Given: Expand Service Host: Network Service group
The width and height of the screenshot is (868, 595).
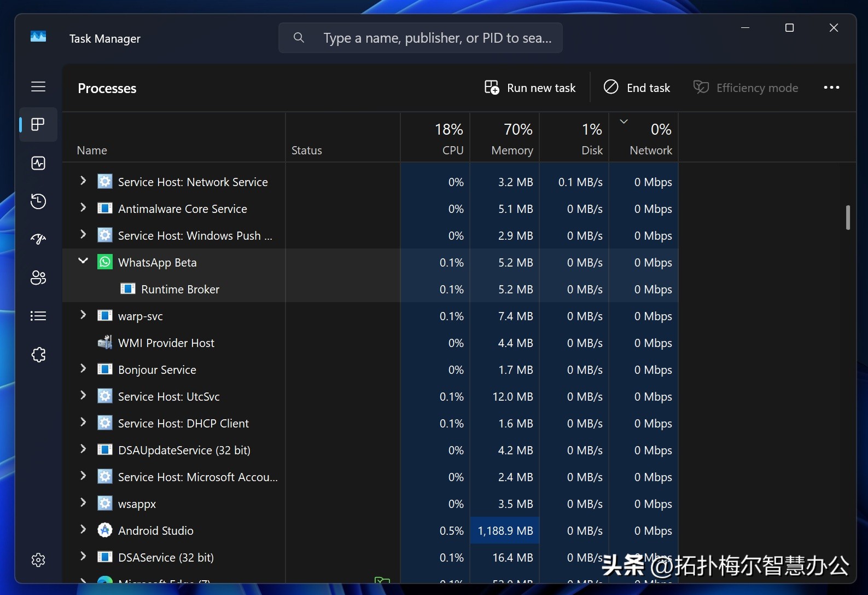Looking at the screenshot, I should [x=83, y=181].
